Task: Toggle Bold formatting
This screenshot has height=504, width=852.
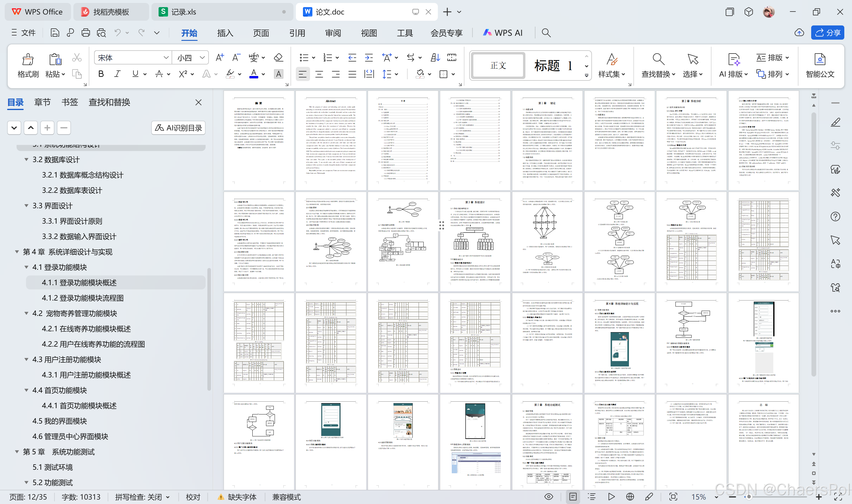Action: [101, 74]
